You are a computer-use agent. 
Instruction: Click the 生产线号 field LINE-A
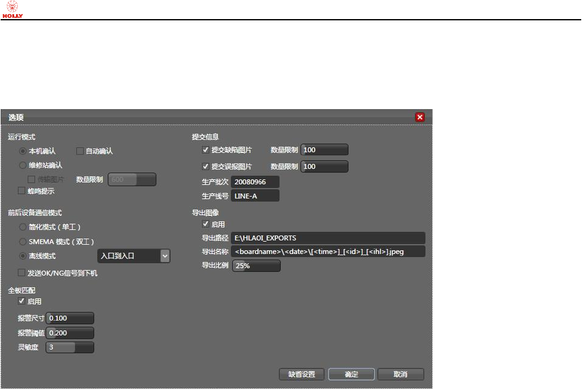[255, 195]
